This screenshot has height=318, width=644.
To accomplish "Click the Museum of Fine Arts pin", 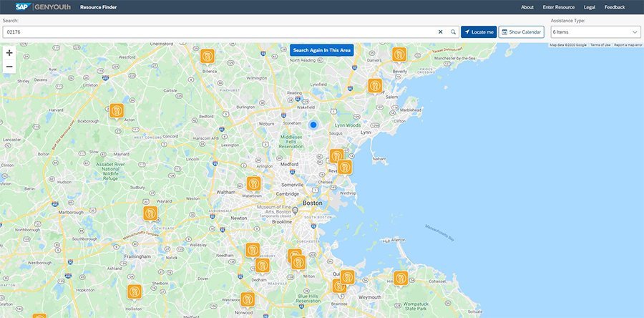I will tap(295, 211).
